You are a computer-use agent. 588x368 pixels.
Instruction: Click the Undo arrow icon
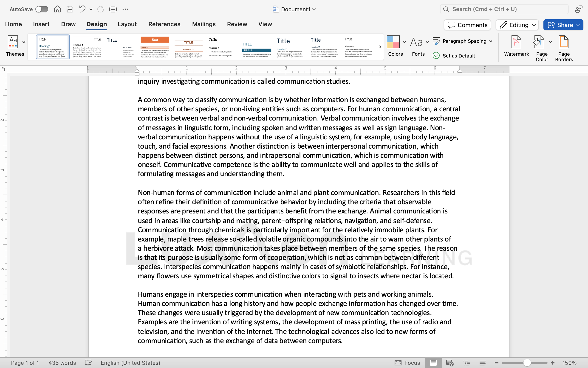(82, 9)
